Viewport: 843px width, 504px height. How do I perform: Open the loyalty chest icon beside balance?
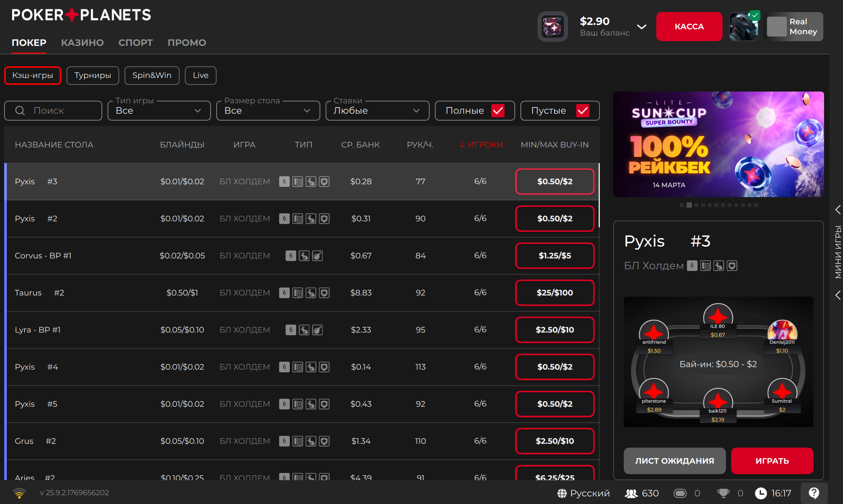[553, 27]
